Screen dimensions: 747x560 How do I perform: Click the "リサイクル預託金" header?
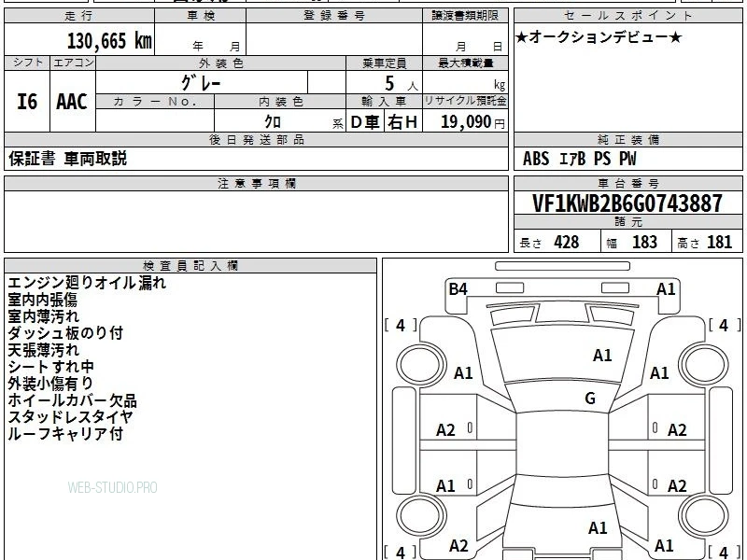(x=465, y=101)
